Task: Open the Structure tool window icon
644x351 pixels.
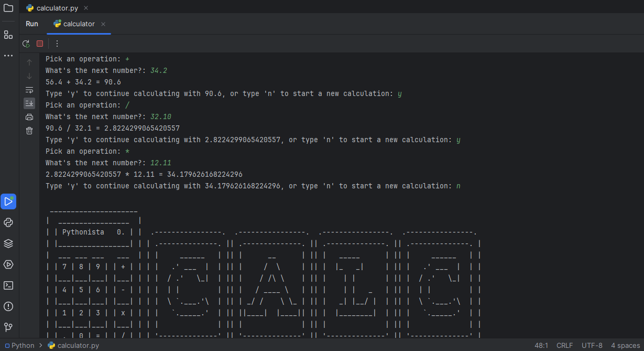Action: [x=8, y=35]
